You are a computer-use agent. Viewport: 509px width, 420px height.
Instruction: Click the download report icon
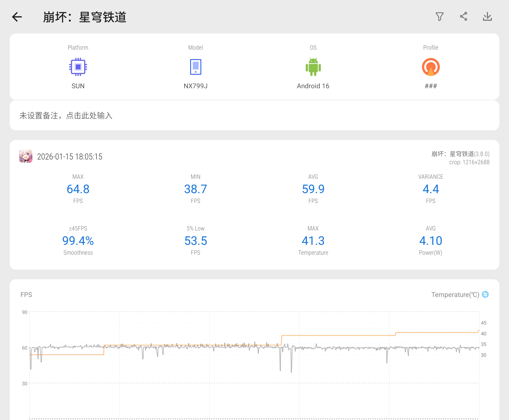[487, 17]
